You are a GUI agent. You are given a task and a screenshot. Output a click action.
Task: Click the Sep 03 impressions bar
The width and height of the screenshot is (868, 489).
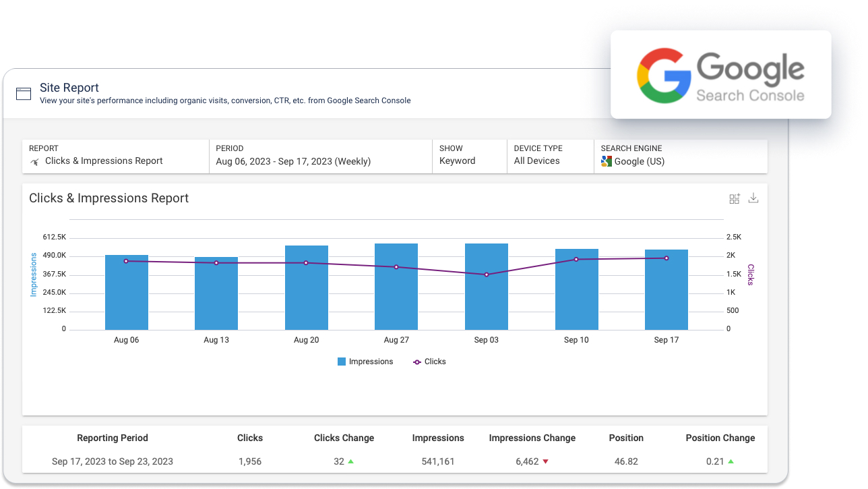coord(486,290)
